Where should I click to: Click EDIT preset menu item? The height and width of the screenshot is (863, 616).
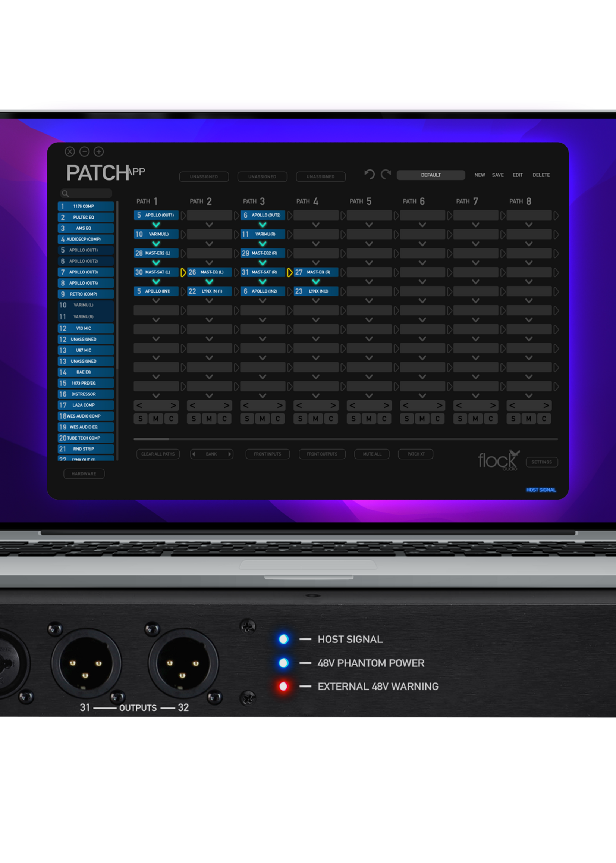518,175
